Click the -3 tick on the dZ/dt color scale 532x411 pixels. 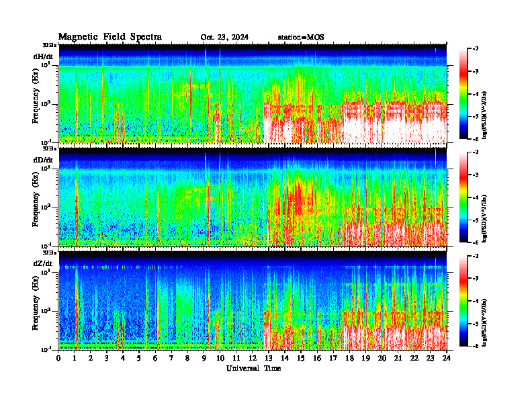click(x=476, y=278)
